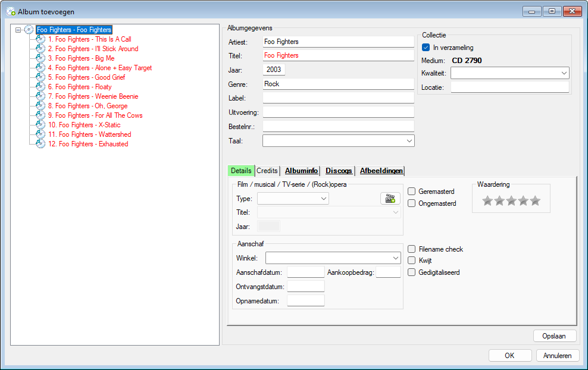The height and width of the screenshot is (370, 588).
Task: Click the track icon beside Weenie Beenie
Action: 40,96
